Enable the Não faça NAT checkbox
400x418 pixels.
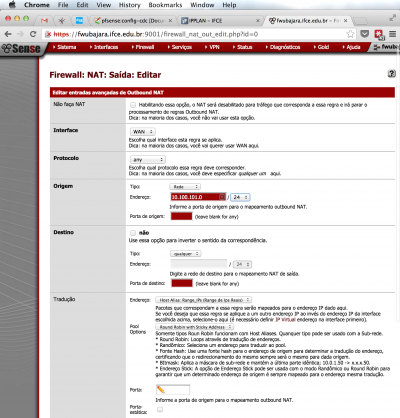[133, 105]
